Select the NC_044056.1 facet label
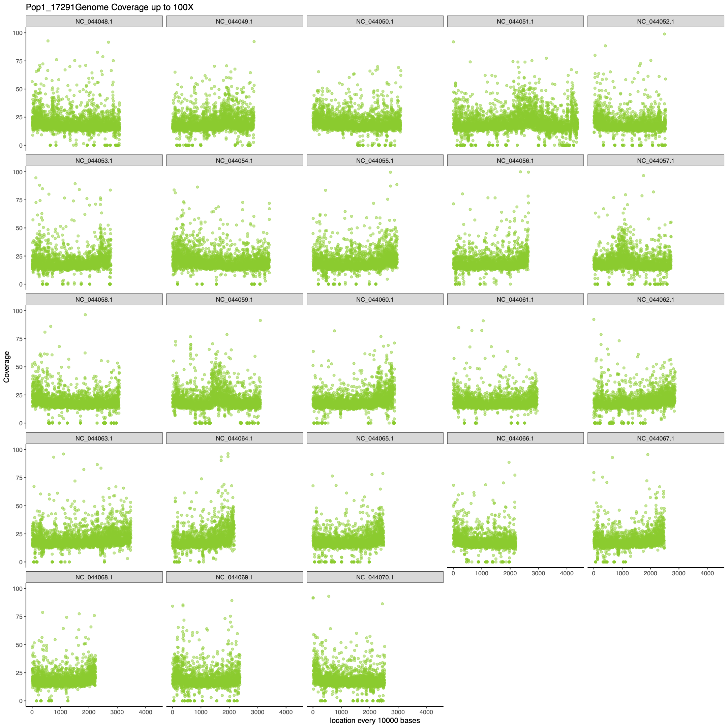This screenshot has height=728, width=728. tap(515, 160)
